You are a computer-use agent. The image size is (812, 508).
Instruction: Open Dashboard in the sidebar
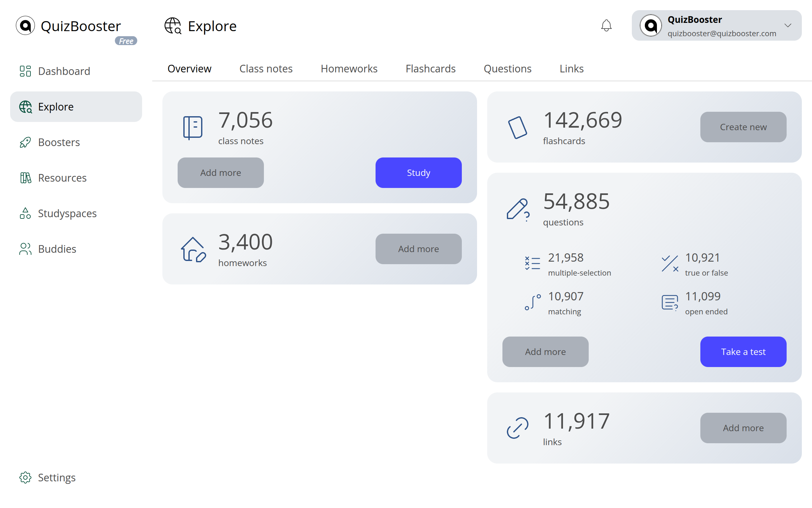[76, 71]
